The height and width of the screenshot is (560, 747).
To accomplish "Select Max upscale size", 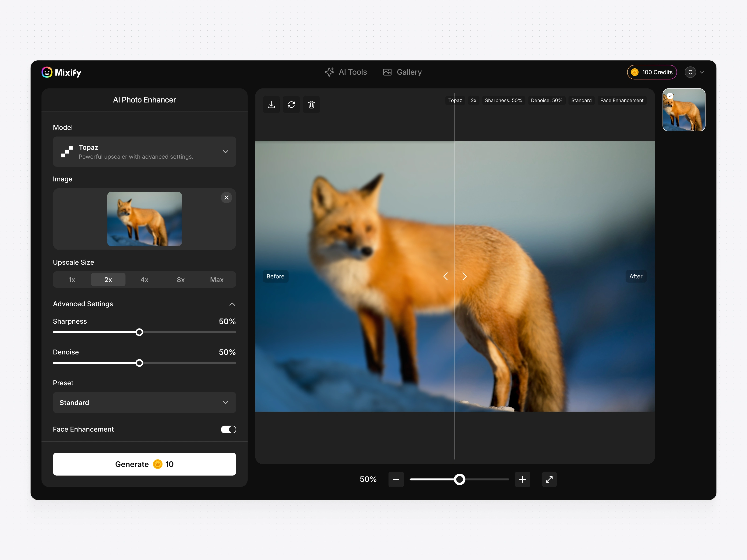I will (216, 280).
